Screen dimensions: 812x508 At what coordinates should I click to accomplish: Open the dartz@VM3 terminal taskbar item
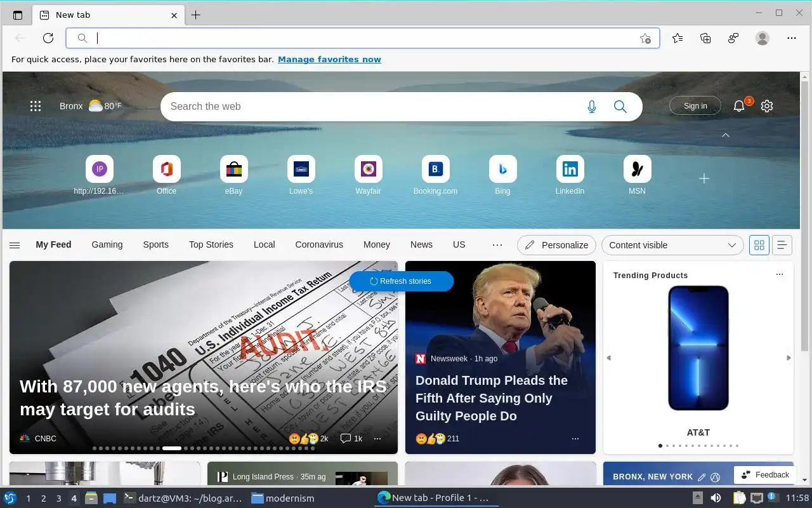click(x=183, y=498)
